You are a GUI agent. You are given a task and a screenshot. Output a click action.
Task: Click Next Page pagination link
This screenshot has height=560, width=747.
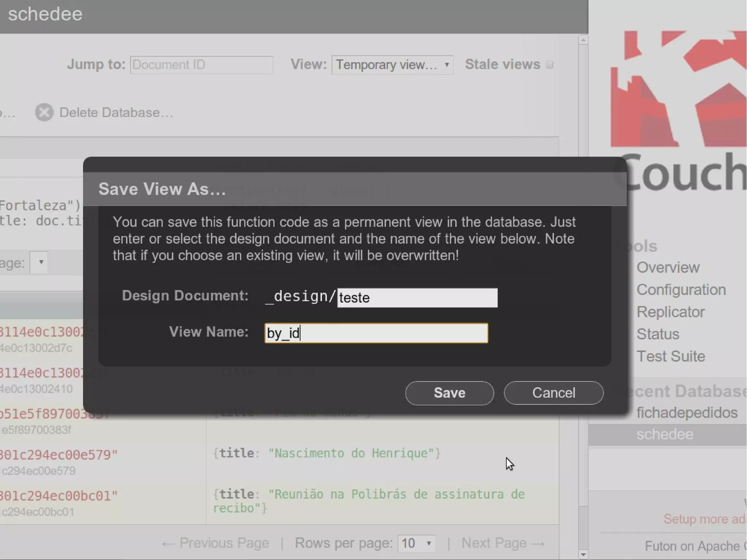click(x=503, y=543)
